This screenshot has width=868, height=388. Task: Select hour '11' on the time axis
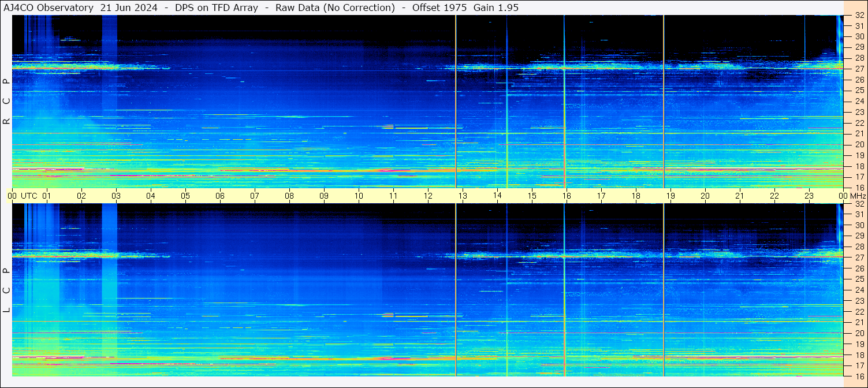393,196
